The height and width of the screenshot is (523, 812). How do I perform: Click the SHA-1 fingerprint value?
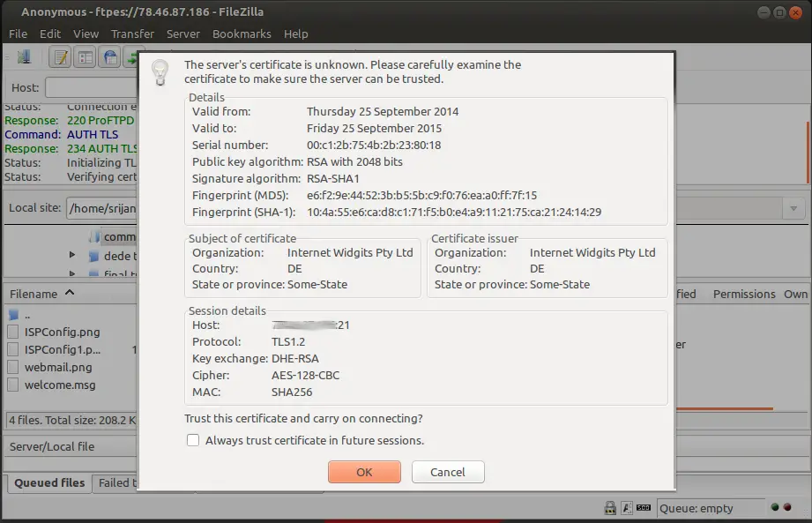pyautogui.click(x=454, y=212)
